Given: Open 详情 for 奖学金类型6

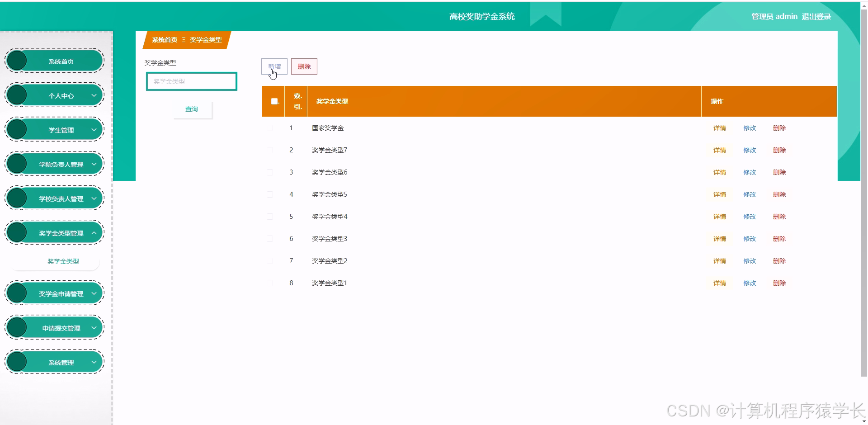Looking at the screenshot, I should click(720, 172).
